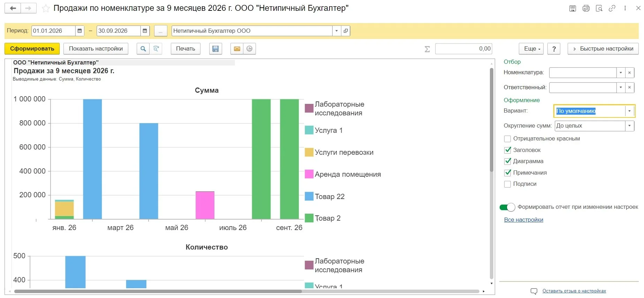The width and height of the screenshot is (644, 298).
Task: Collapse the Быстрые настройки panel
Action: (603, 49)
